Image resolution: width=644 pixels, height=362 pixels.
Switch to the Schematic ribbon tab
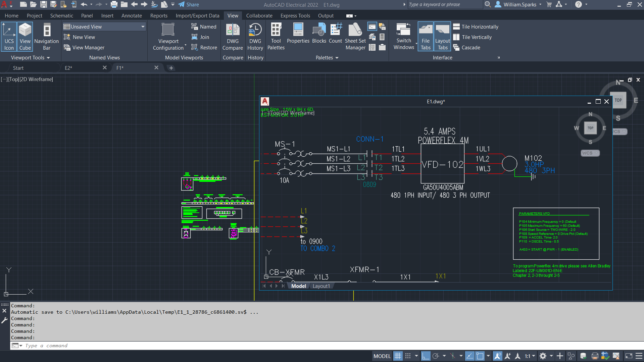click(x=61, y=15)
